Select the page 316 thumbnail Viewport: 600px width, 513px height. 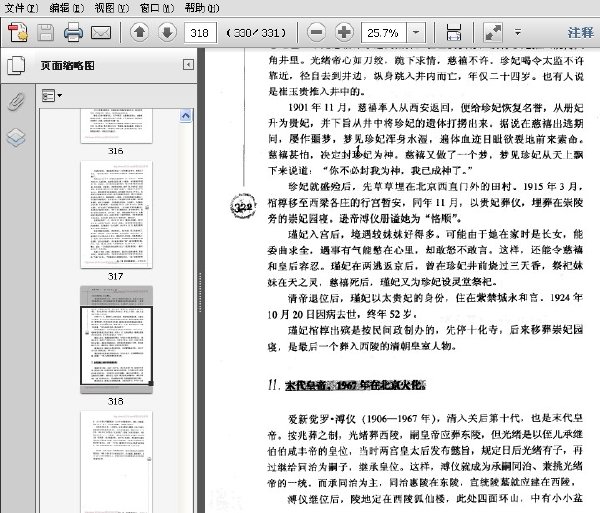point(116,126)
